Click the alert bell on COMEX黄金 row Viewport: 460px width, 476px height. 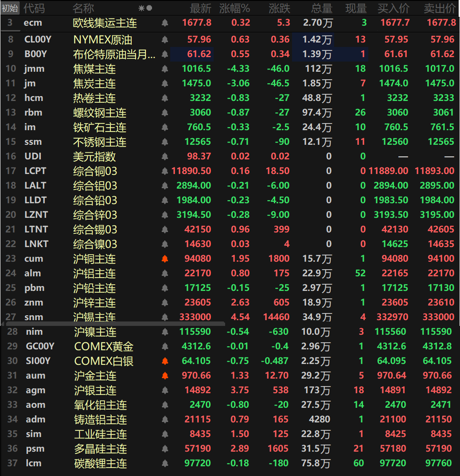click(164, 346)
